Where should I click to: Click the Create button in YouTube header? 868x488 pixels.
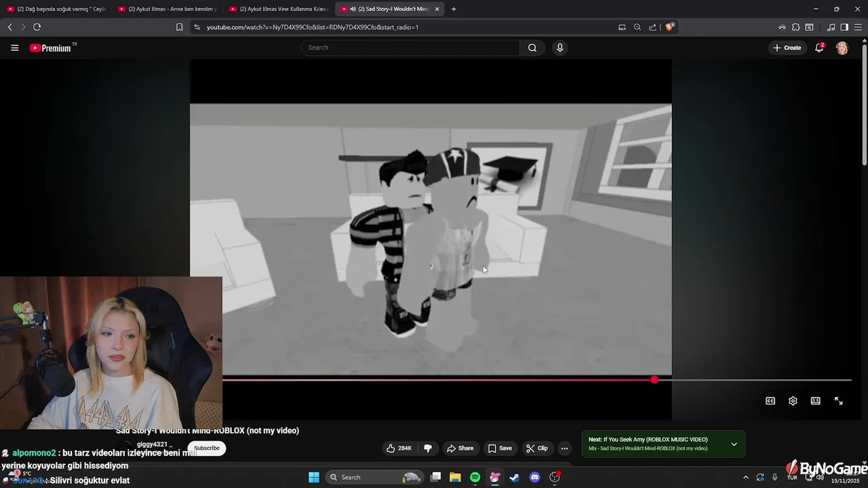coord(787,47)
